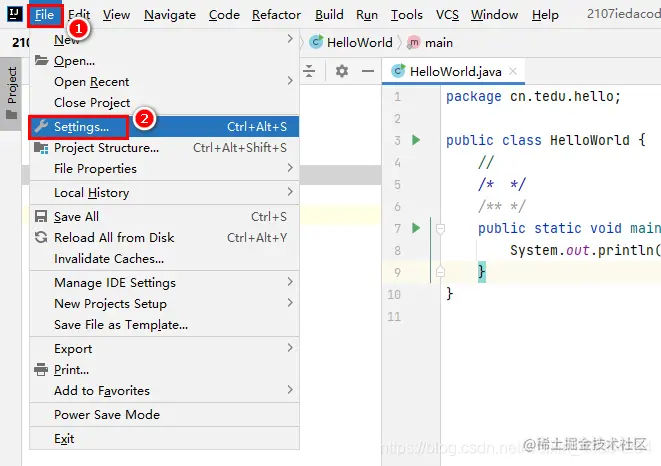This screenshot has width=661, height=466.
Task: Open the Tools menu
Action: [x=407, y=15]
